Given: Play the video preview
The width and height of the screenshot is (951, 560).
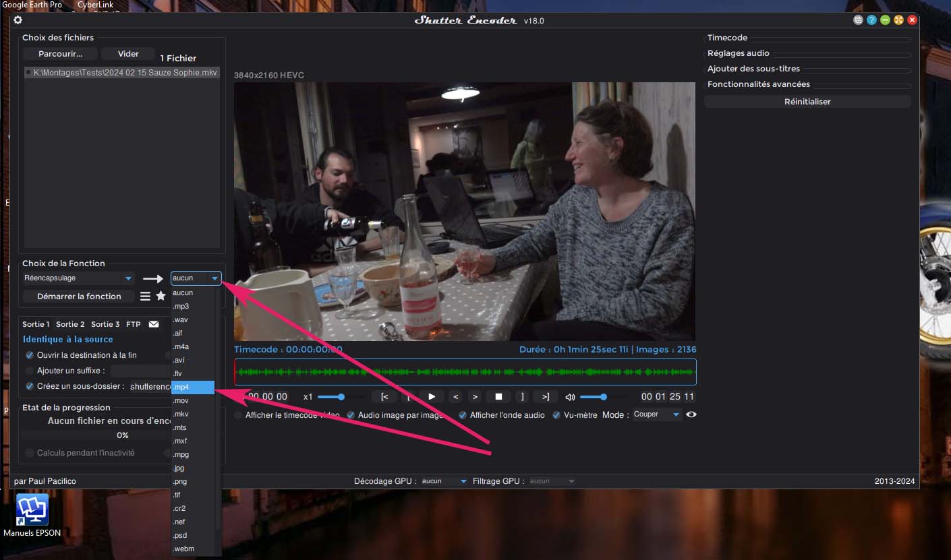Looking at the screenshot, I should pyautogui.click(x=432, y=396).
